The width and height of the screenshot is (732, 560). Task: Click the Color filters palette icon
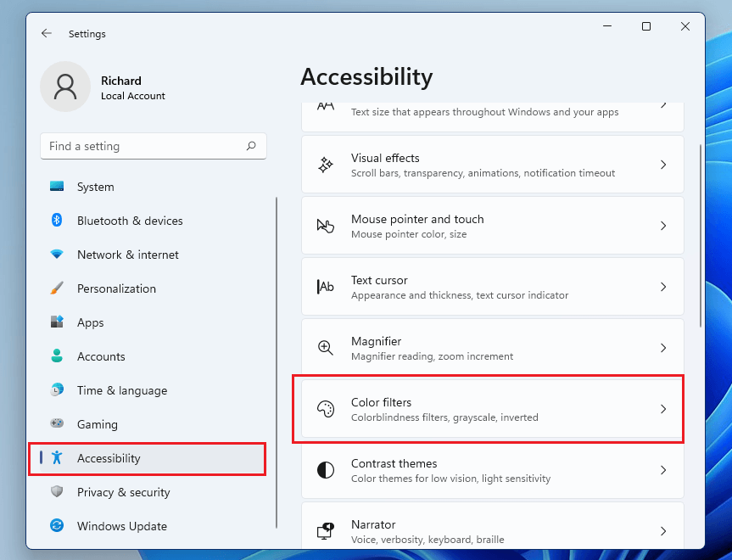pos(326,409)
